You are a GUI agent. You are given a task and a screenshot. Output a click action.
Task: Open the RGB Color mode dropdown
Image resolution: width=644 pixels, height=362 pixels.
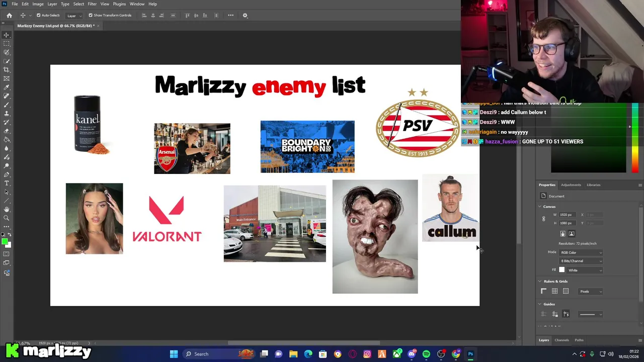581,252
